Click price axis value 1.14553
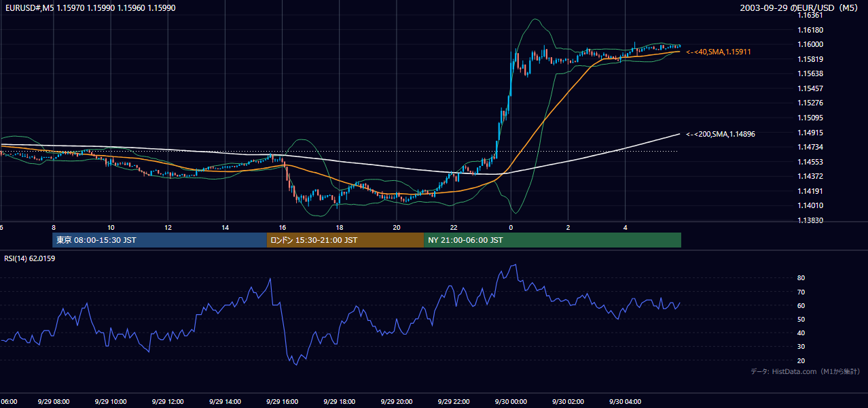The width and height of the screenshot is (868, 408). pyautogui.click(x=810, y=162)
